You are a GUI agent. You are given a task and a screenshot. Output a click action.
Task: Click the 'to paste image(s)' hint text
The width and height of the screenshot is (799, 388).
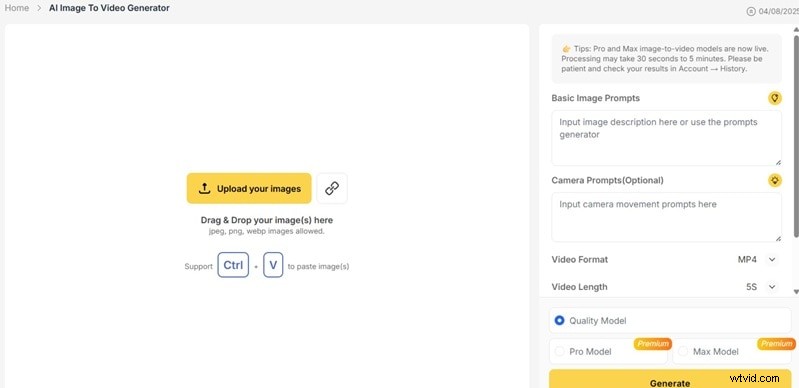click(318, 266)
